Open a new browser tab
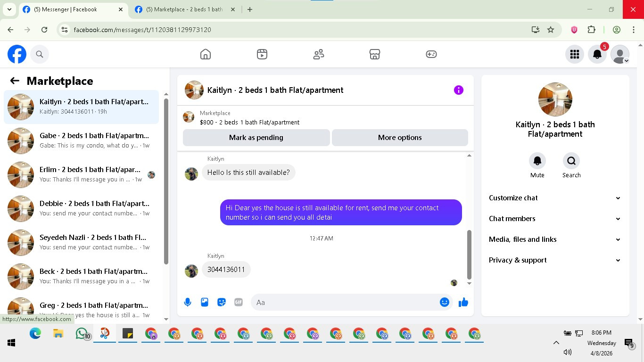644x362 pixels. tap(250, 9)
